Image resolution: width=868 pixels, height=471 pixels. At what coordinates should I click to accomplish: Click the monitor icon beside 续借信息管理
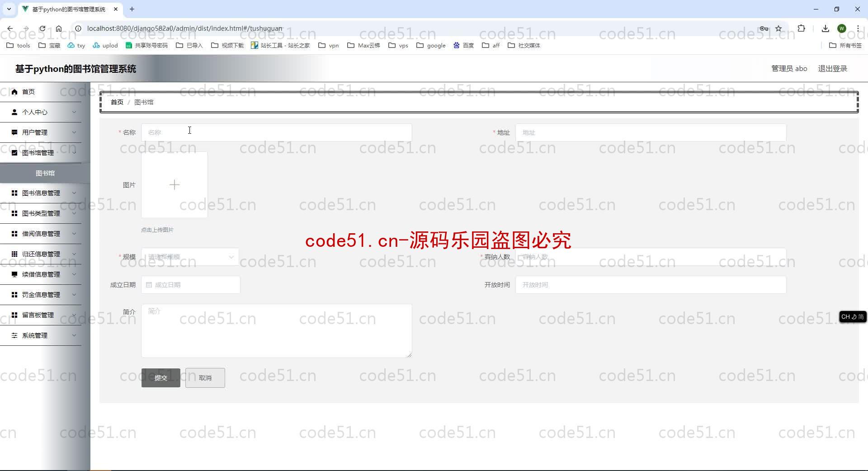14,274
